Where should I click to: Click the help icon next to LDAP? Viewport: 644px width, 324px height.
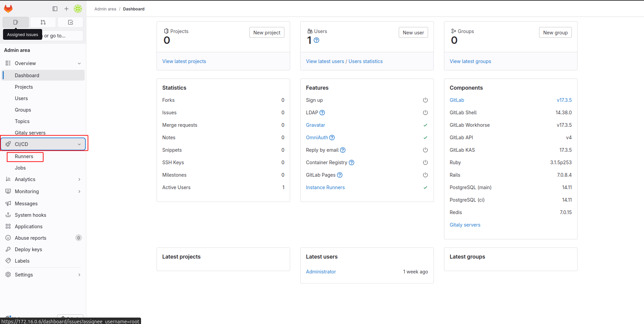[322, 113]
